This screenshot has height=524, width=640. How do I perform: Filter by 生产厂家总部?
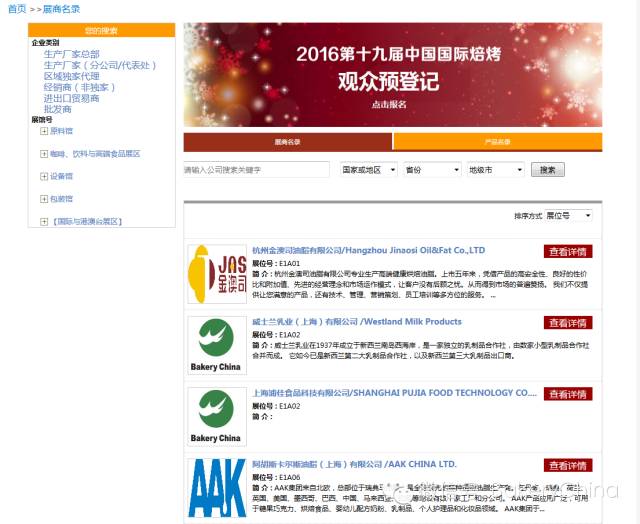click(71, 54)
